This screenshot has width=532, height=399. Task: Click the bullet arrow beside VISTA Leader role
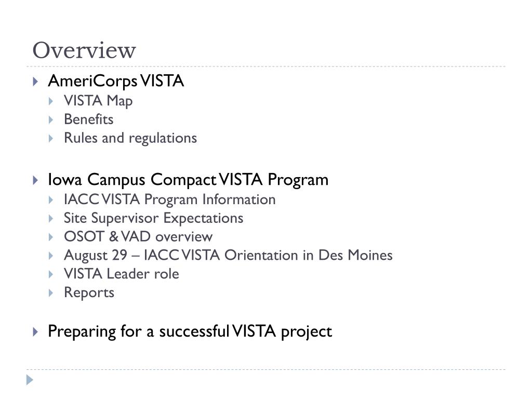[x=51, y=274]
